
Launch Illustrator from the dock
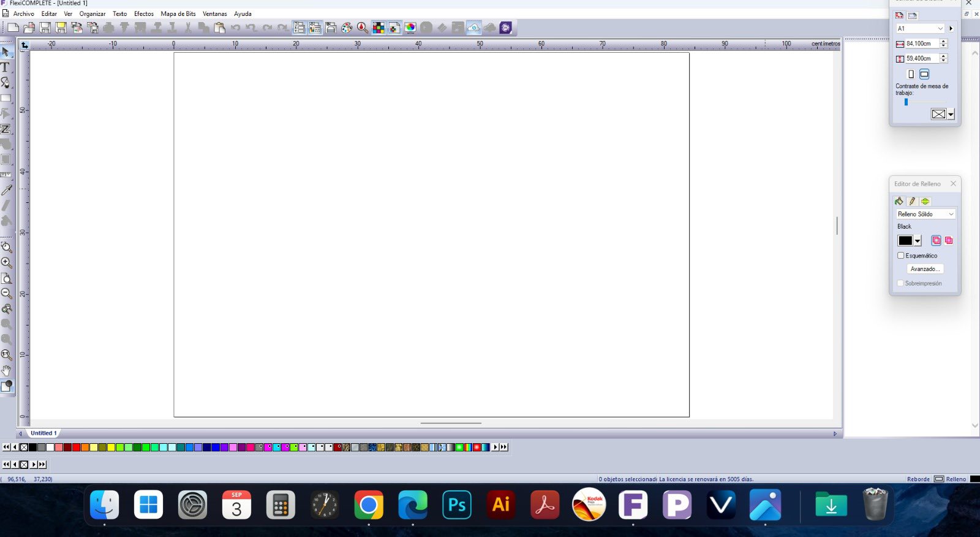click(x=501, y=505)
